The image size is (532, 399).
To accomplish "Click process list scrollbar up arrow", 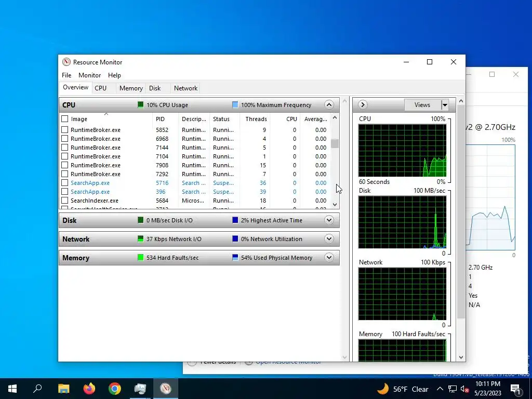I will click(x=335, y=118).
